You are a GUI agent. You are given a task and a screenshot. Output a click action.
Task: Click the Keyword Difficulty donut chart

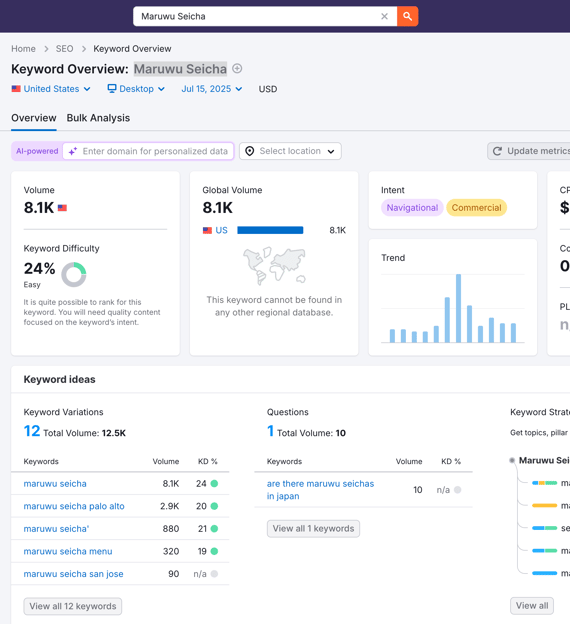click(x=74, y=275)
